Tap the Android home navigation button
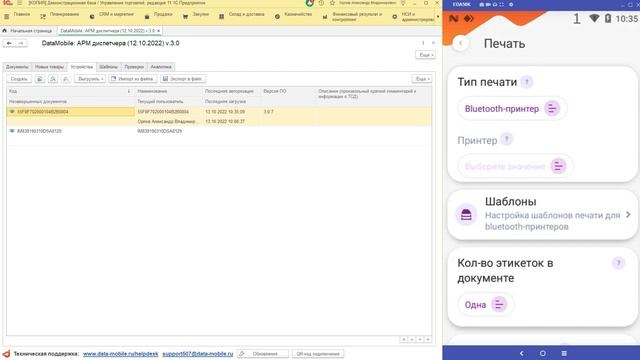 [542, 353]
